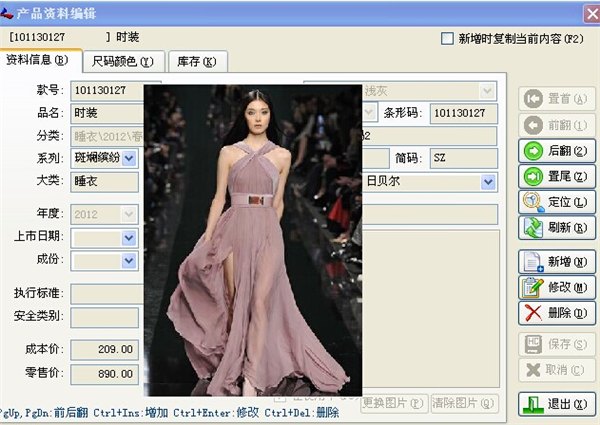Image resolution: width=600 pixels, height=425 pixels.
Task: Switch to 尺码颜色(Y) tab
Action: pos(123,61)
